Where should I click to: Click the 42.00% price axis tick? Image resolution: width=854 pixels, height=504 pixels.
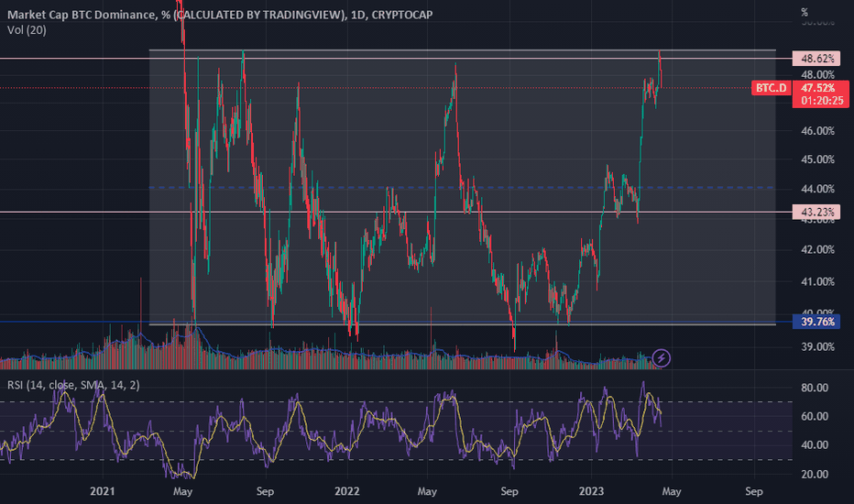click(817, 249)
